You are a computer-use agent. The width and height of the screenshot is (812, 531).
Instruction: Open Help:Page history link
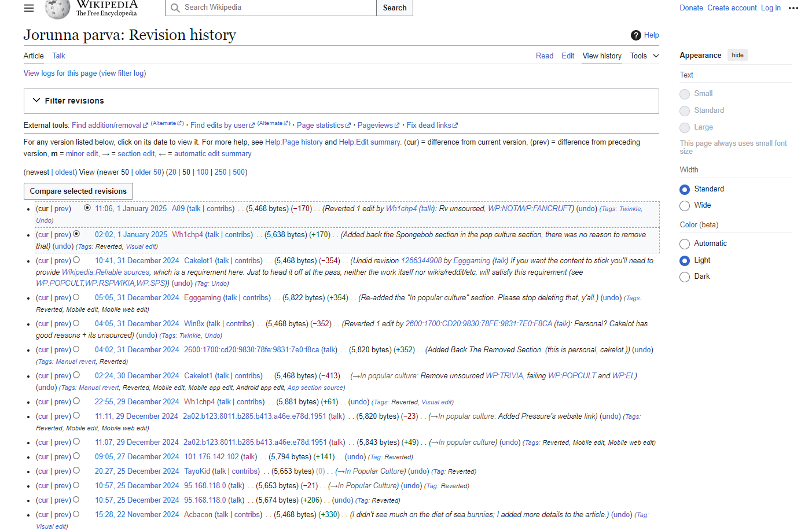[294, 142]
